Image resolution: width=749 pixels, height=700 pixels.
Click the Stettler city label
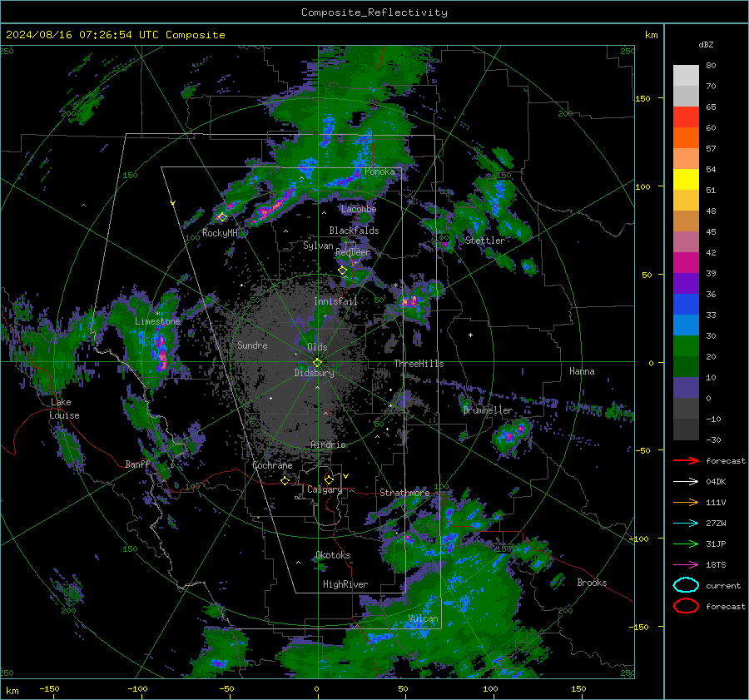[485, 241]
